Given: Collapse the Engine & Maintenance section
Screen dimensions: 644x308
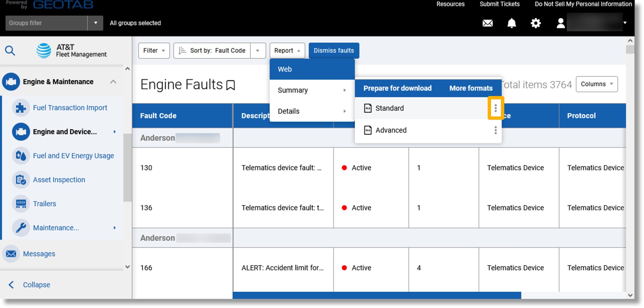Looking at the screenshot, I should (x=113, y=82).
